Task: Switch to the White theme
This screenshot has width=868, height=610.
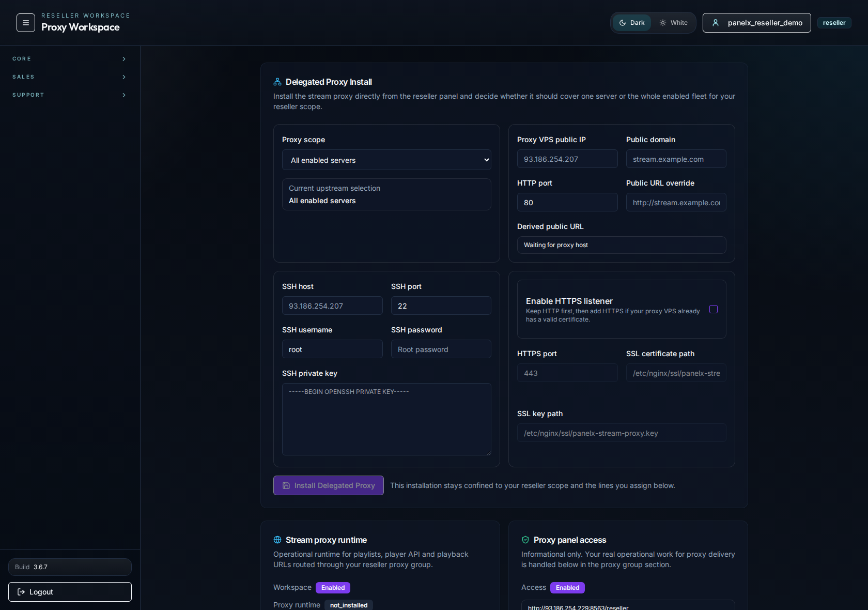Action: pyautogui.click(x=673, y=23)
